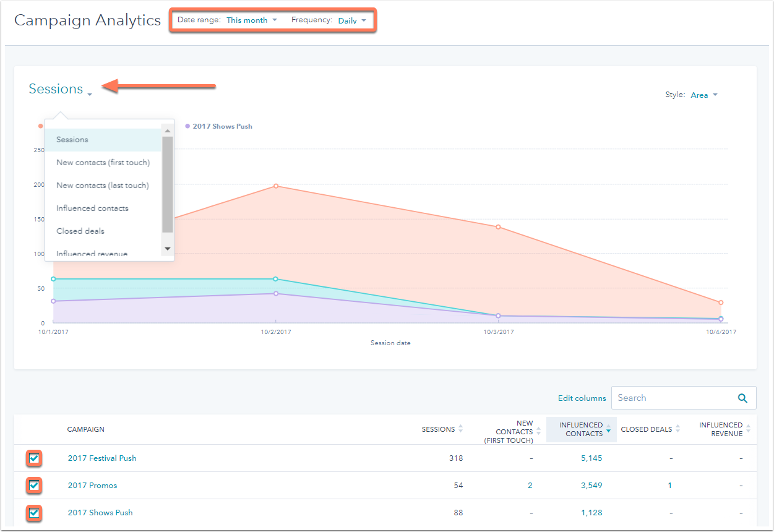Select Influenced contacts from metric list

tap(93, 208)
